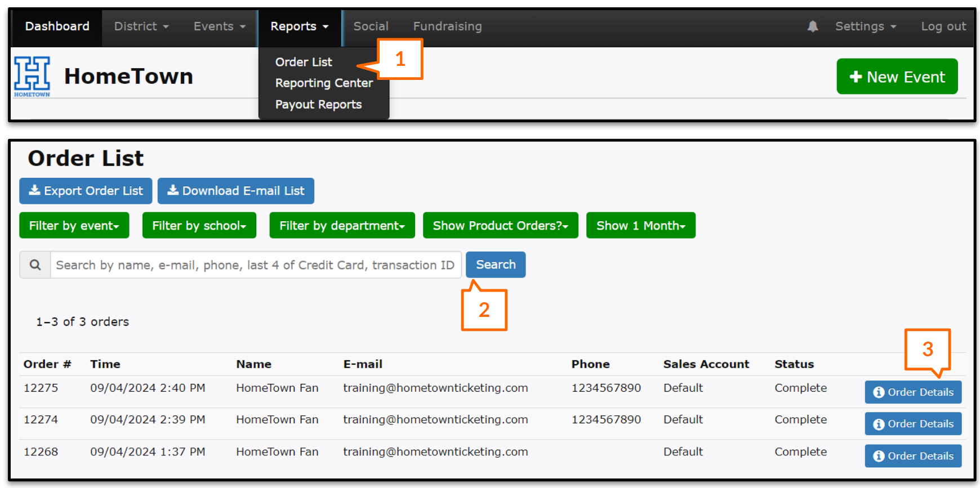Open the Filter by school dropdown
This screenshot has height=488, width=980.
coord(199,226)
